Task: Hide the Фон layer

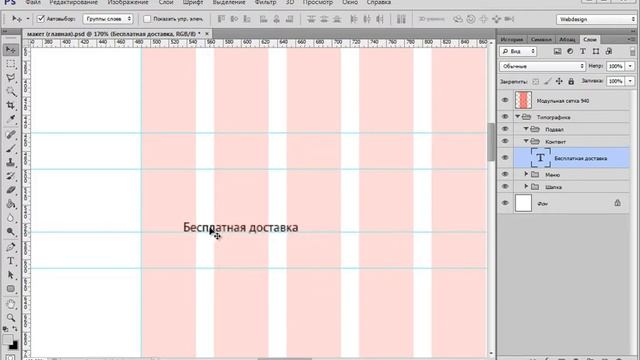Action: click(x=505, y=203)
